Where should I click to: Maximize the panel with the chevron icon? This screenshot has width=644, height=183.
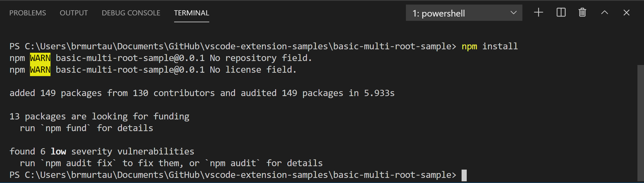click(604, 13)
